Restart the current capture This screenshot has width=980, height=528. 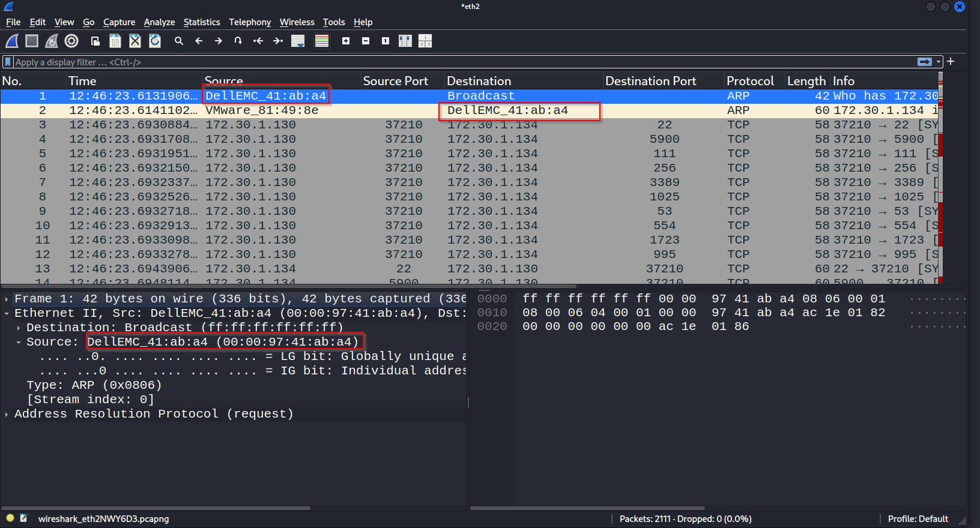[x=52, y=41]
